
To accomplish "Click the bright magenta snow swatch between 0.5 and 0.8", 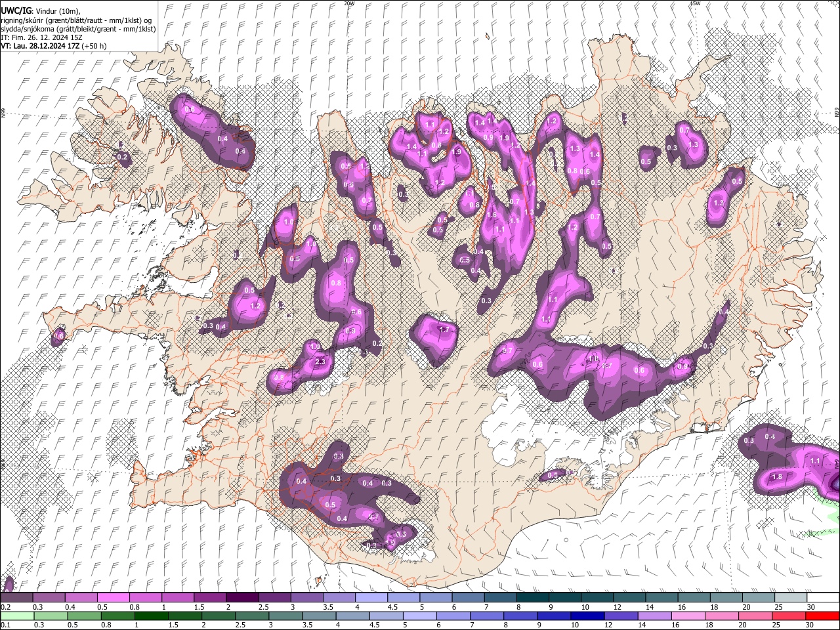I will click(114, 598).
